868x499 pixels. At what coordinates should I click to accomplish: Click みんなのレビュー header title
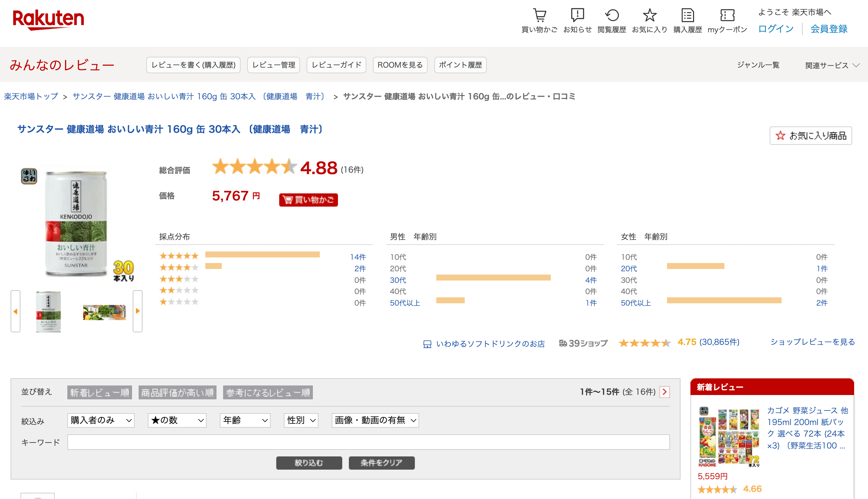(x=62, y=65)
